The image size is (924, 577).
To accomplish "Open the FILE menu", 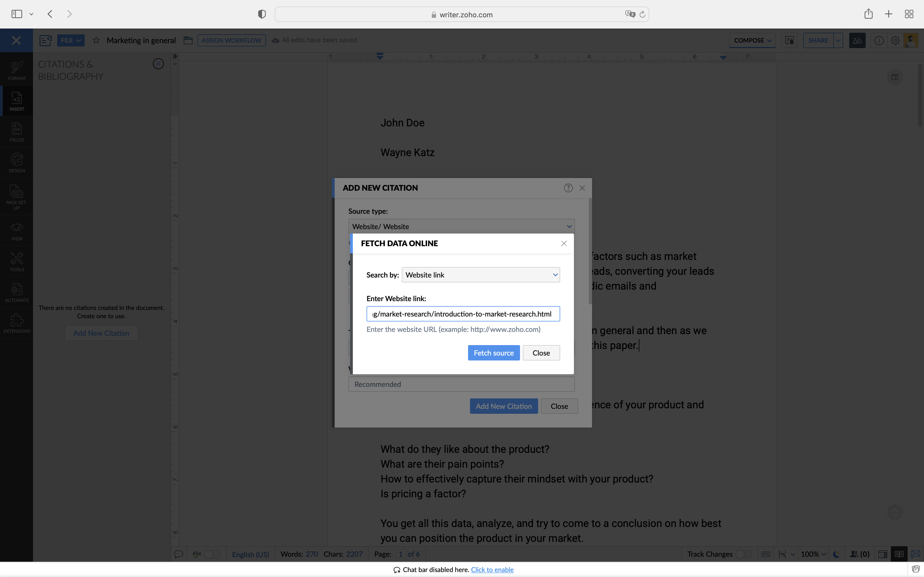I will (x=71, y=40).
